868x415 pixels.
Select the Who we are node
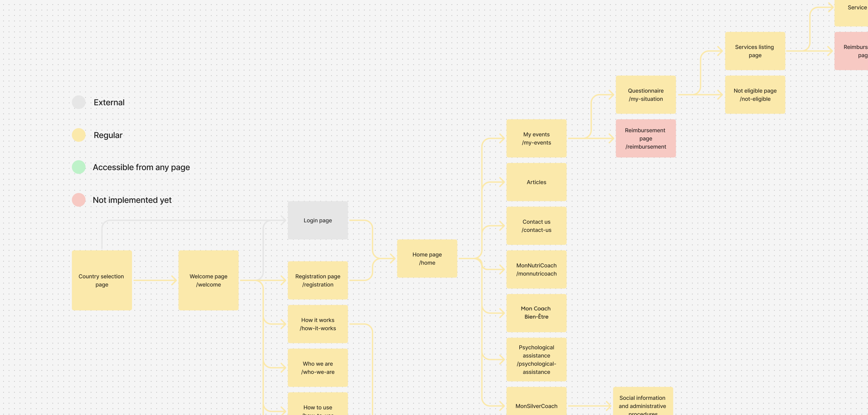(317, 367)
